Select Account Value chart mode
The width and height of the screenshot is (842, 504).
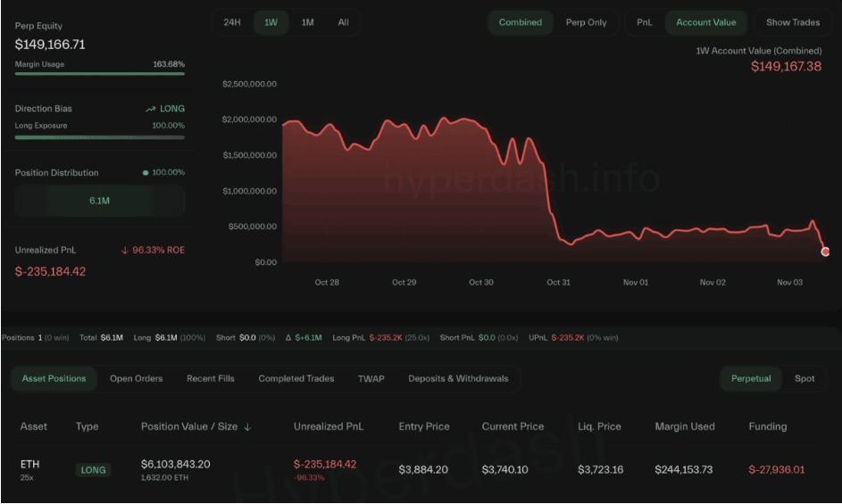coord(705,22)
